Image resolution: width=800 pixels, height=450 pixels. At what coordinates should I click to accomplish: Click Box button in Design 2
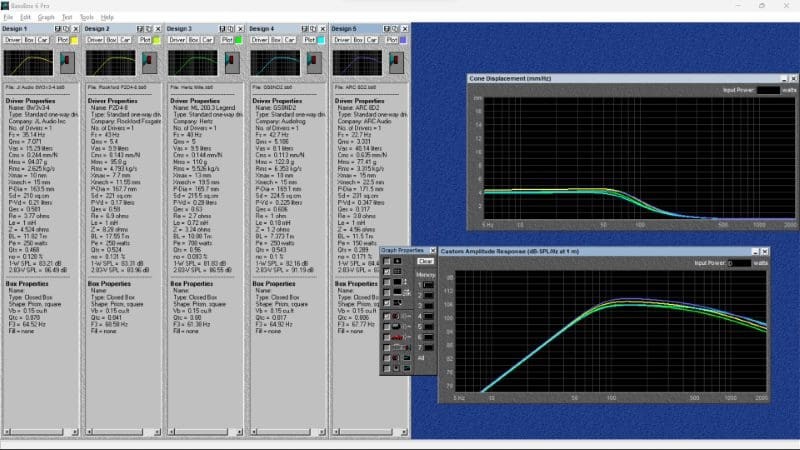[112, 40]
